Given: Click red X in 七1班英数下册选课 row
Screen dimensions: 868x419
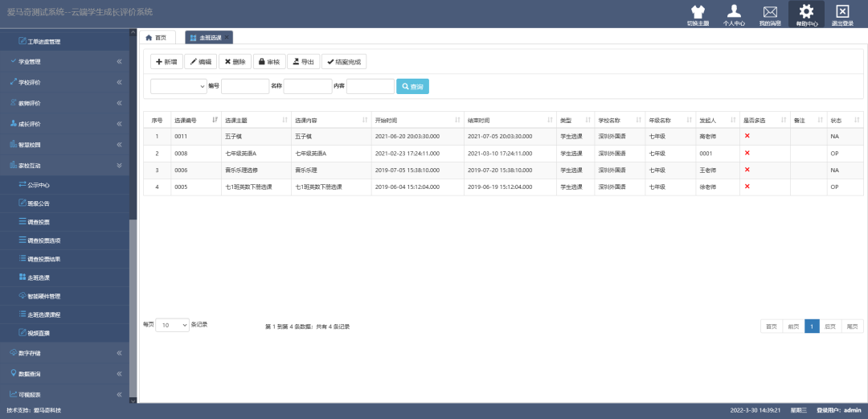Looking at the screenshot, I should [747, 187].
